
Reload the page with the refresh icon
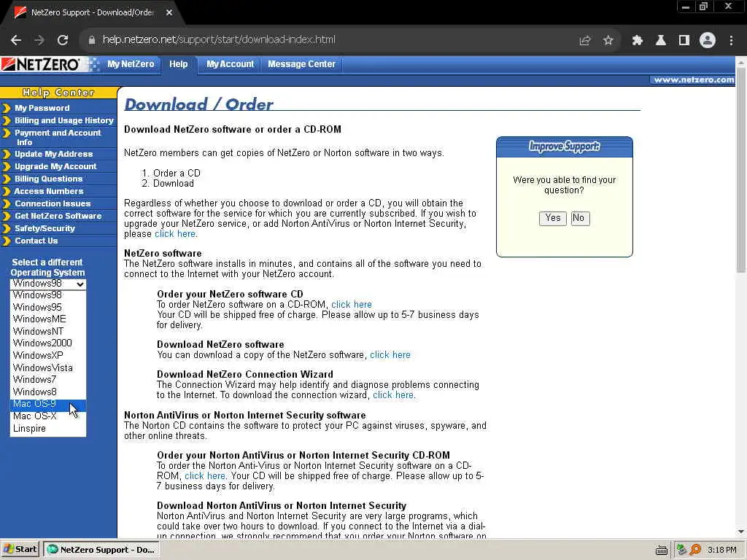63,40
